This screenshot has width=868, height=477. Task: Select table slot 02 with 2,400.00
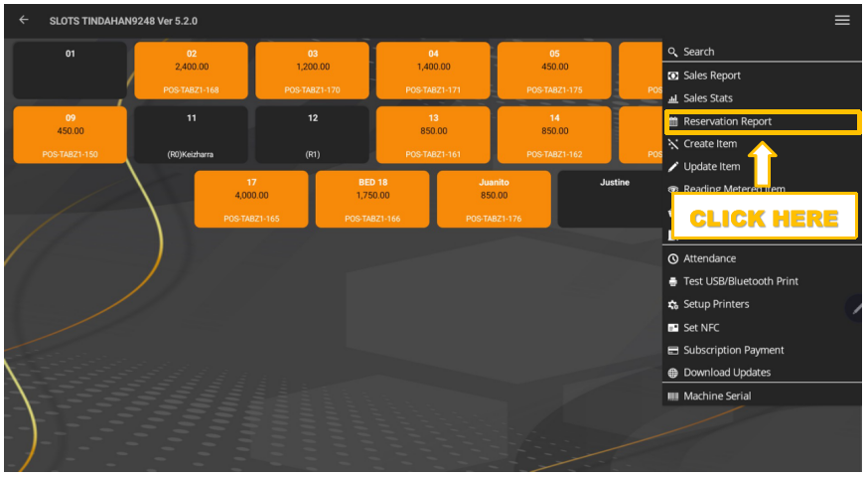tap(191, 70)
